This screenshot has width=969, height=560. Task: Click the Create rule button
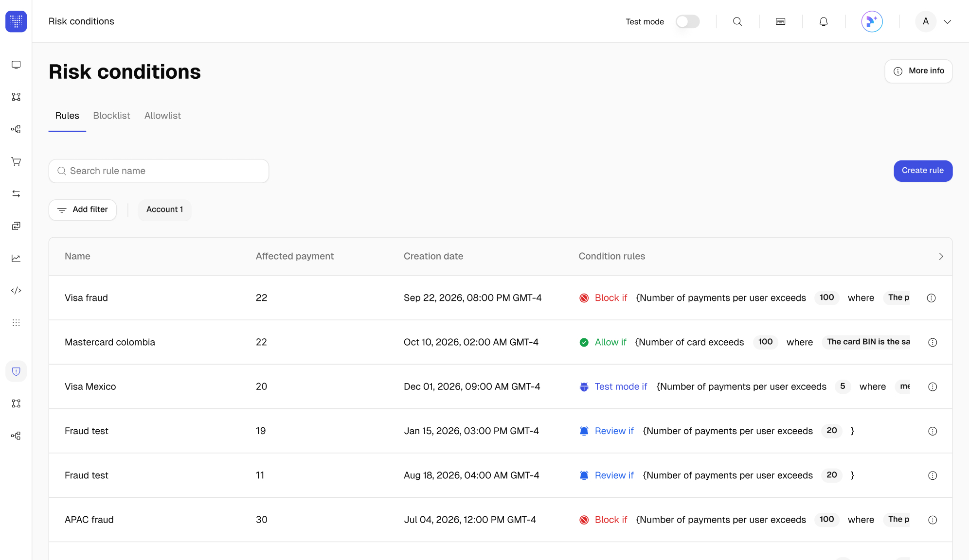[922, 171]
